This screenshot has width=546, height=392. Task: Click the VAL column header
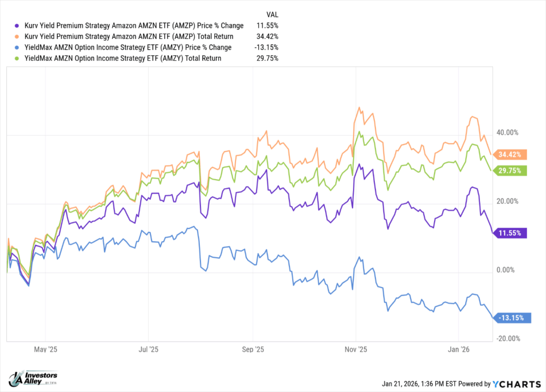point(271,14)
